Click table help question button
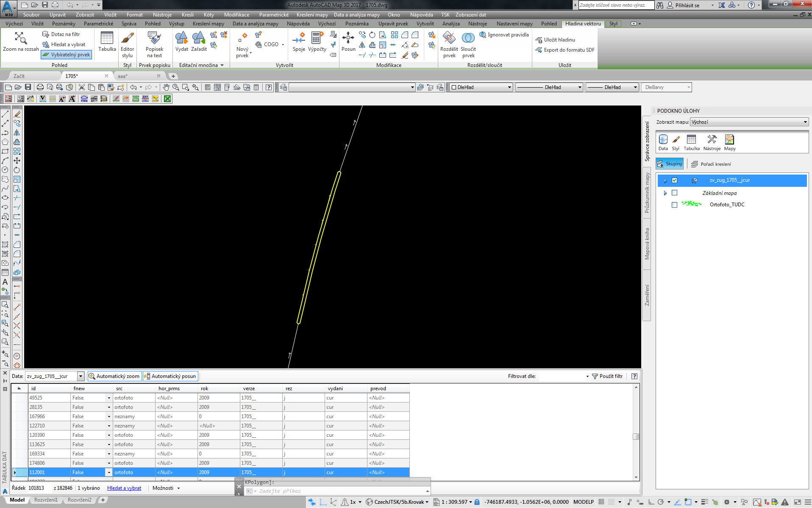812x508 pixels. click(634, 376)
